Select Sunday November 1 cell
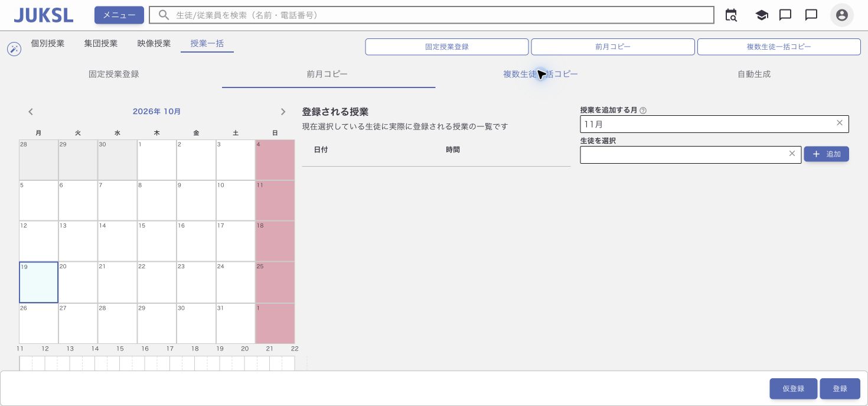 pyautogui.click(x=275, y=323)
